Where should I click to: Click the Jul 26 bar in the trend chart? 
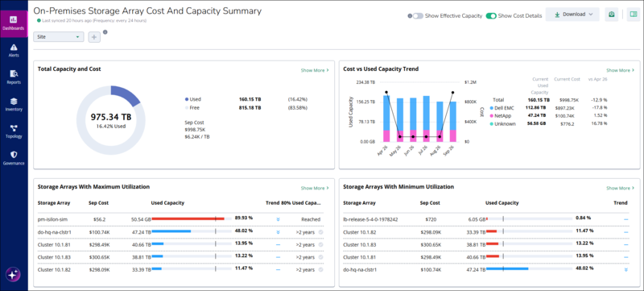point(427,119)
